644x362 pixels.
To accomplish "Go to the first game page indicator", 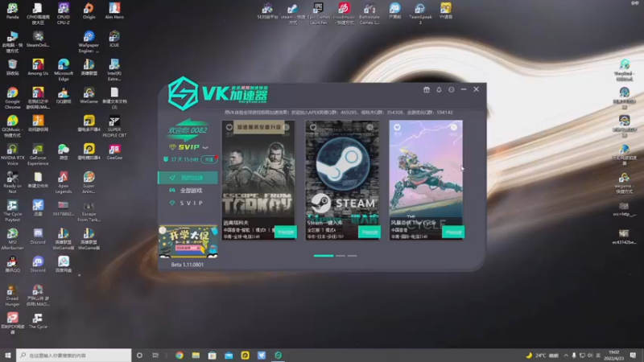I will [324, 256].
